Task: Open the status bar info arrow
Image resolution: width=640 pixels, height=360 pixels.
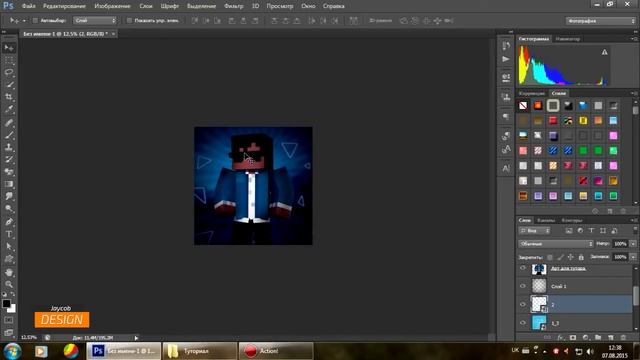Action: [x=136, y=338]
